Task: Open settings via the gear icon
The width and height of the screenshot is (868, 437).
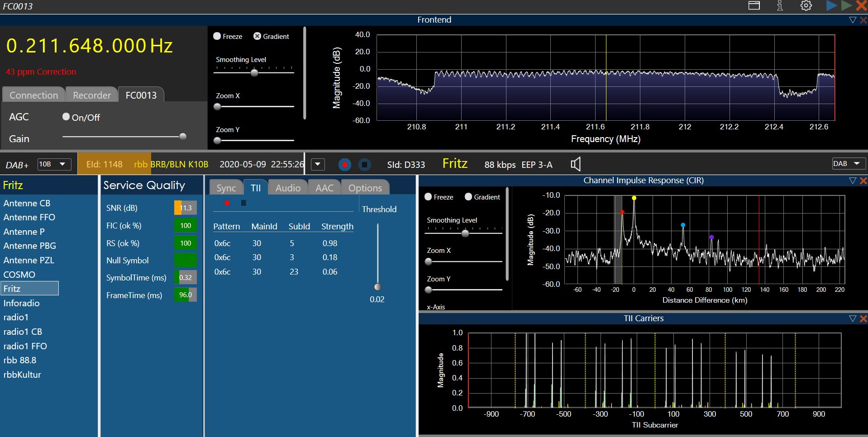Action: pyautogui.click(x=806, y=6)
